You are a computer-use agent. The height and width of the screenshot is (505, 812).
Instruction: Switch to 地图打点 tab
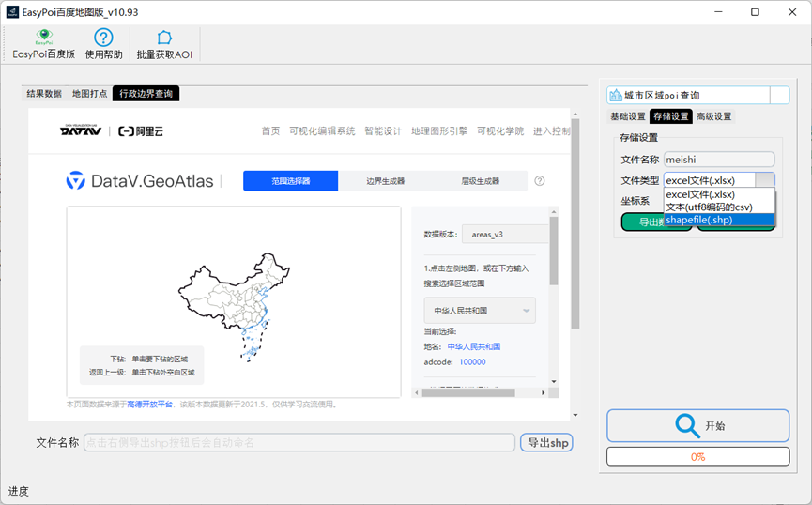89,94
